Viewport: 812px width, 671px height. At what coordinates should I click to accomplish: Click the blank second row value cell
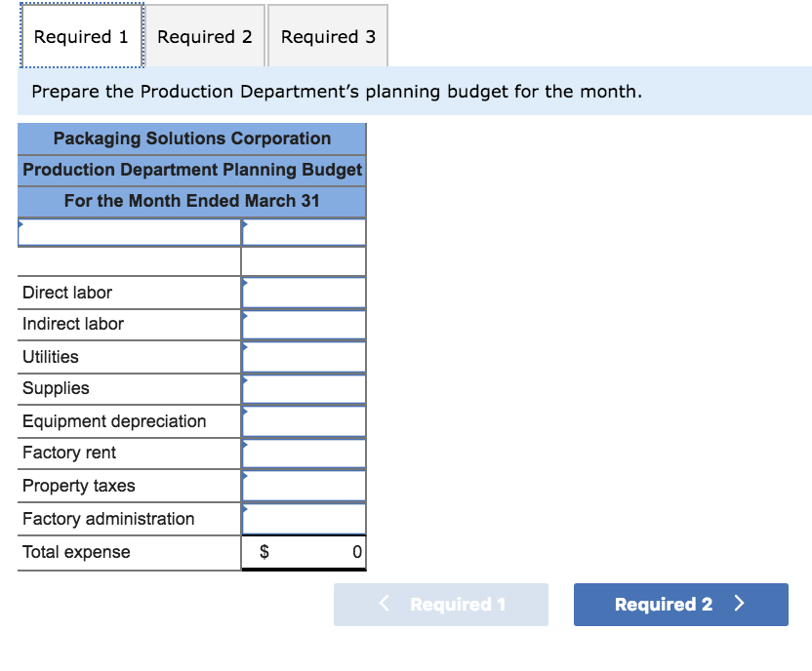click(304, 261)
